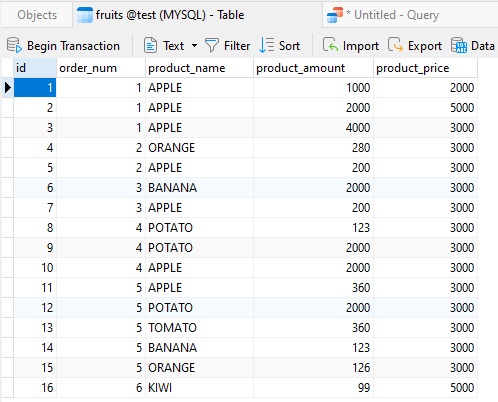
Task: Select the product_price column header
Action: [425, 68]
